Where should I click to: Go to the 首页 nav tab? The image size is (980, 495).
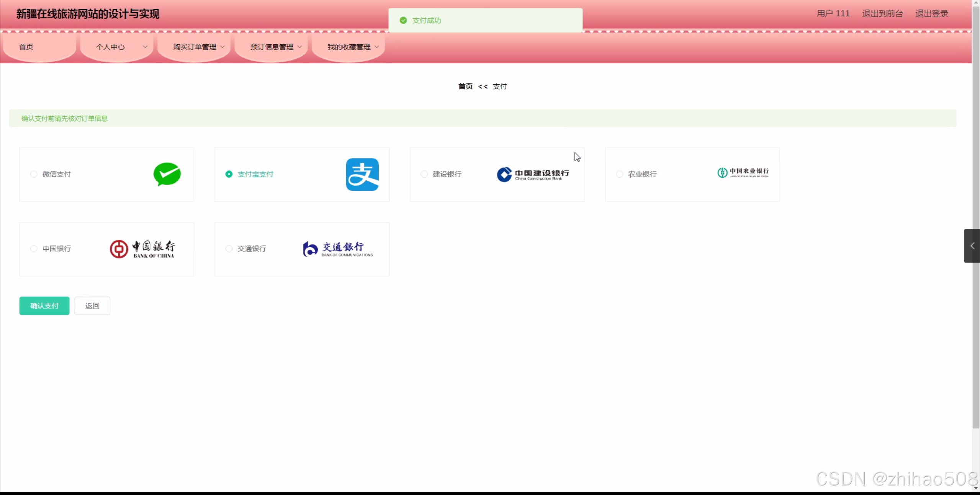tap(26, 47)
